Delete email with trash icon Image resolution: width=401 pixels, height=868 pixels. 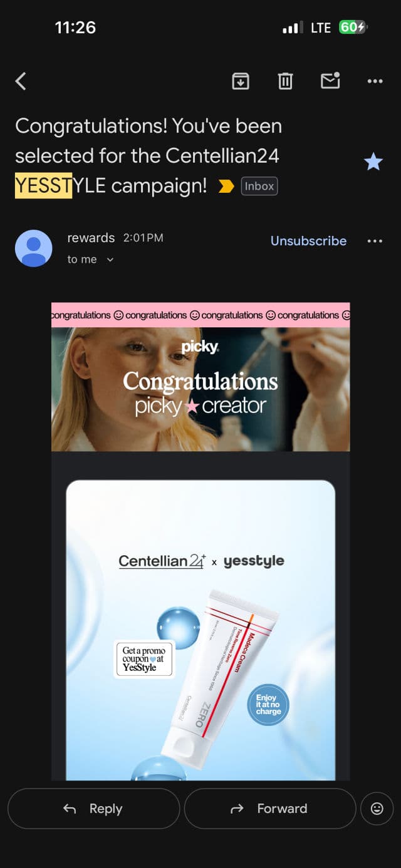(286, 81)
